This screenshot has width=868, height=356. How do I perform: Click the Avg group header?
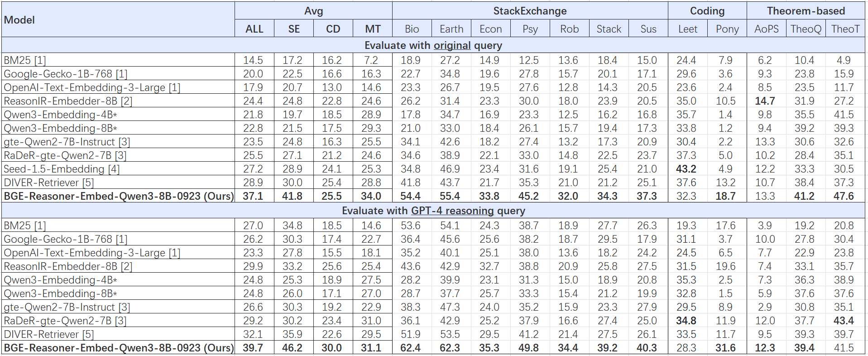coord(313,11)
